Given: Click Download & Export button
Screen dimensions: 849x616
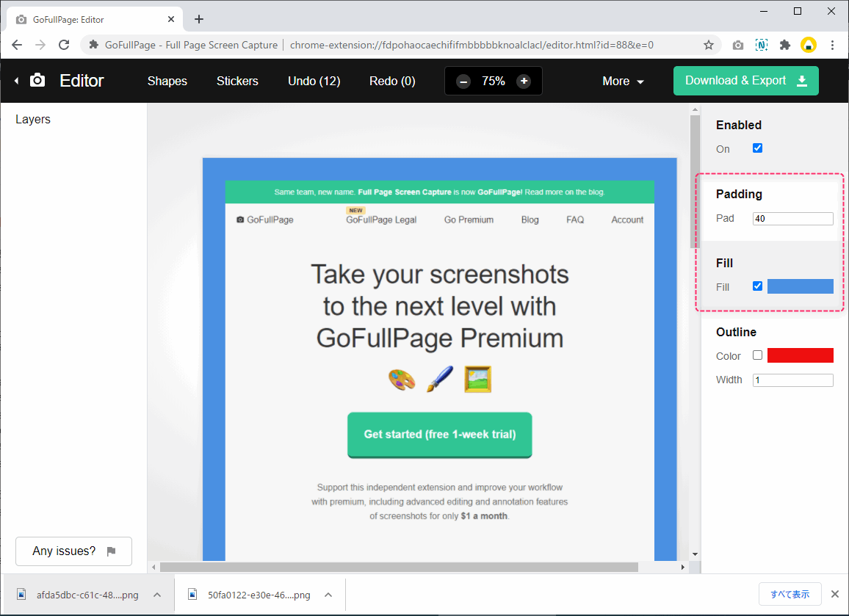Looking at the screenshot, I should pos(745,81).
